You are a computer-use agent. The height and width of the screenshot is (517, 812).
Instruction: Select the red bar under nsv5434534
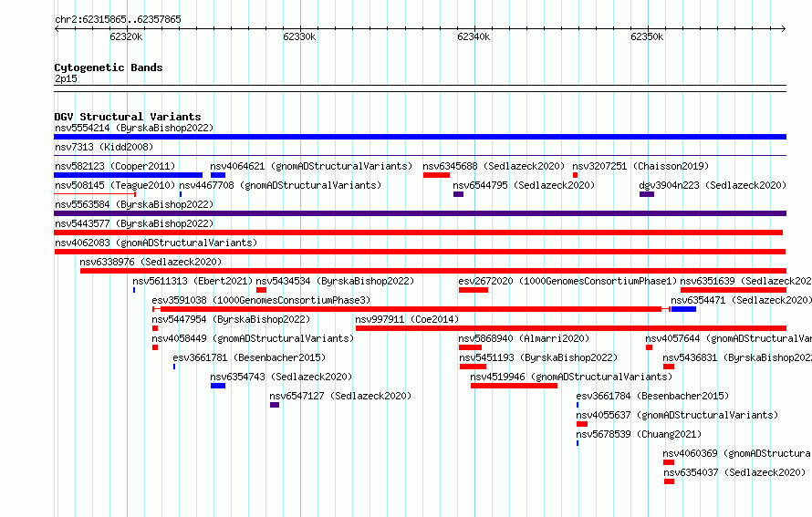[261, 290]
